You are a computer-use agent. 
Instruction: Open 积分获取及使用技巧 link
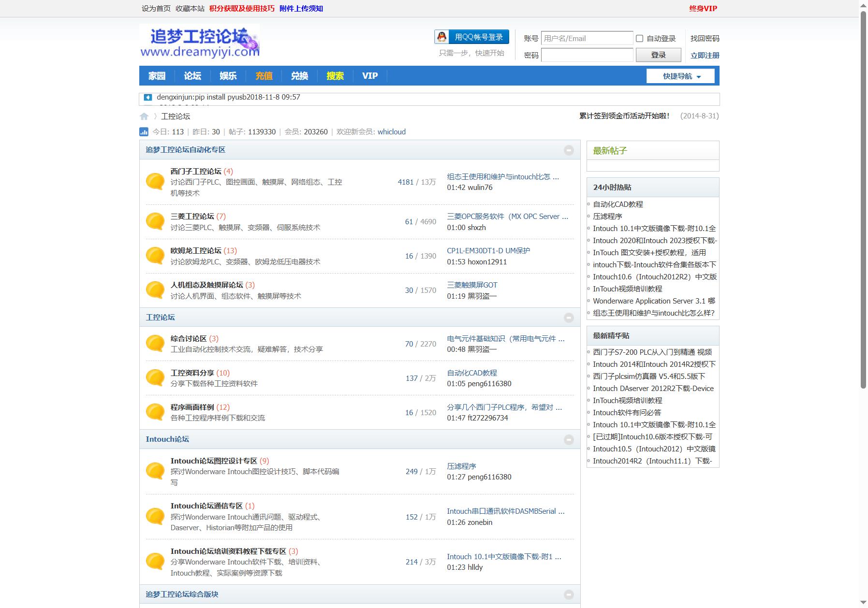point(242,8)
